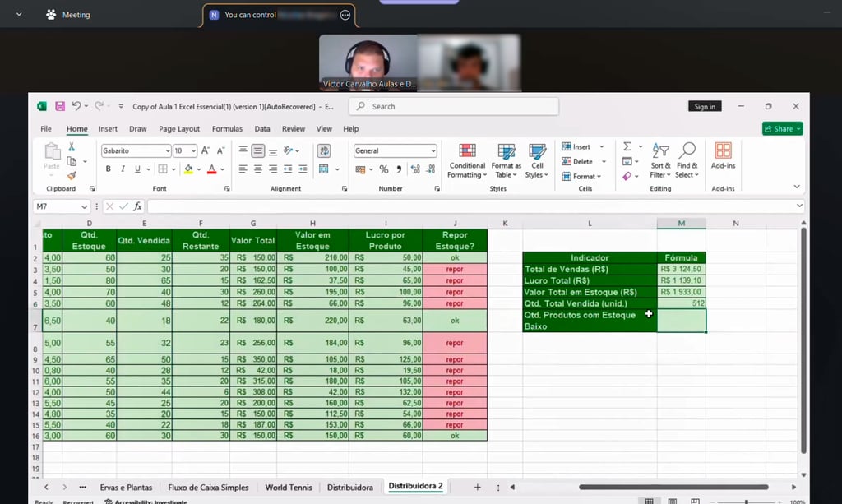Viewport: 842px width, 504px height.
Task: Toggle Center horizontal alignment
Action: click(x=258, y=169)
